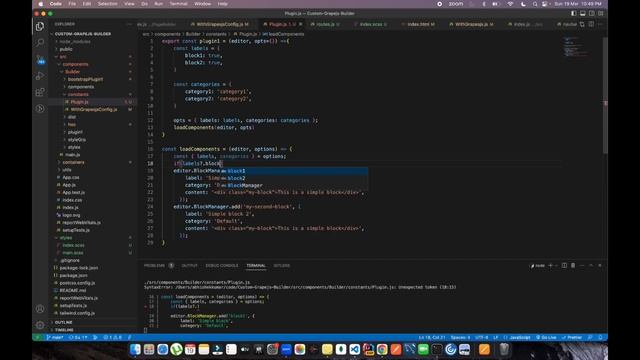This screenshot has width=640, height=360.
Task: Open the Terminal menu in menu bar
Action: 178,4
